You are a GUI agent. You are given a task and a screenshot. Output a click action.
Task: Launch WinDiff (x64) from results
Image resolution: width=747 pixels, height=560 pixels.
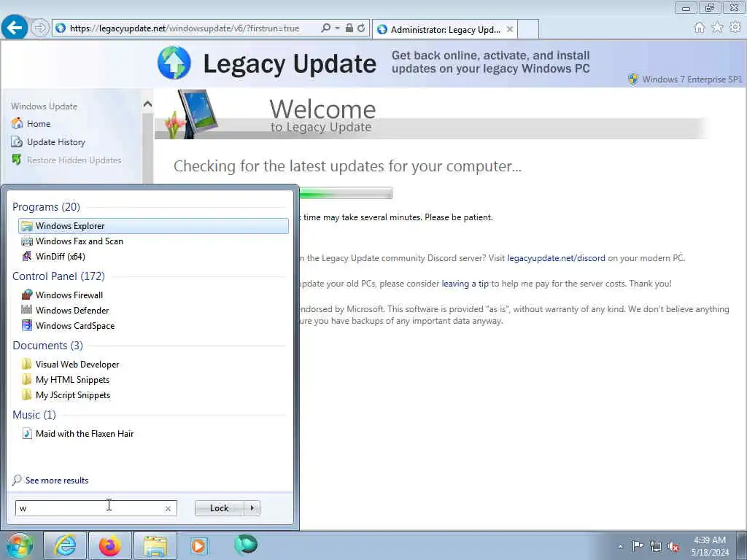coord(153,256)
